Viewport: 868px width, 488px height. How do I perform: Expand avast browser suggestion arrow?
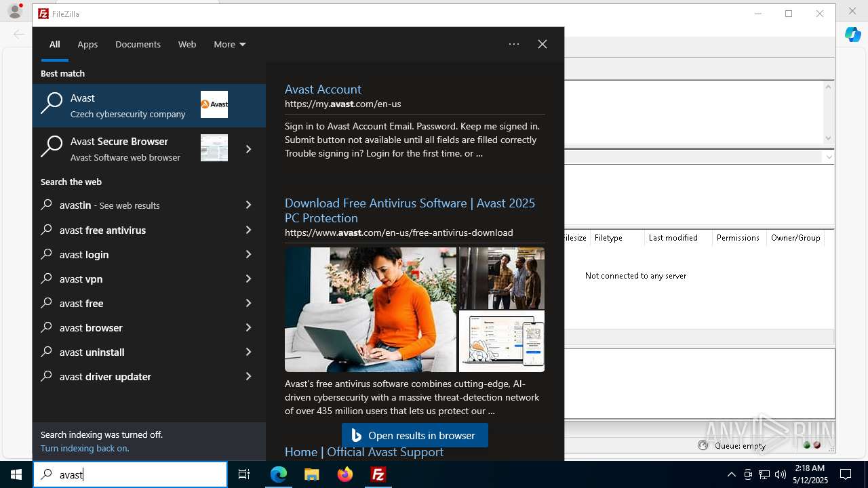pos(248,327)
